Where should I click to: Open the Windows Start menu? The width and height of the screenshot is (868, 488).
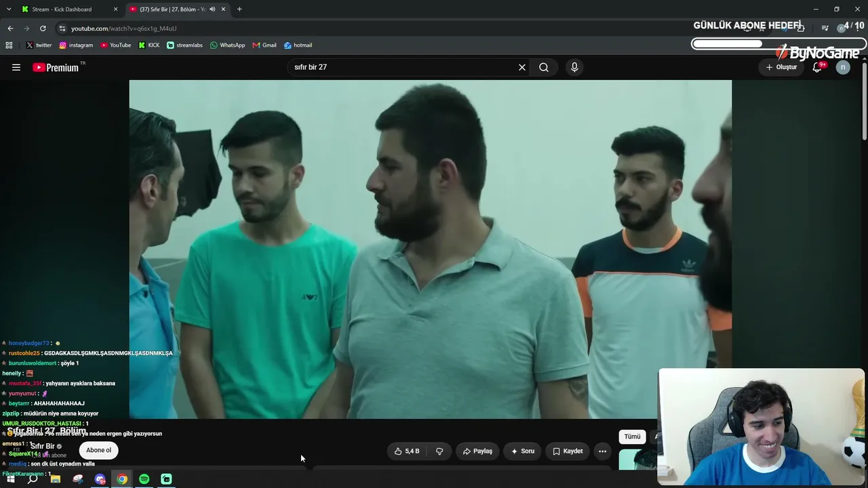[x=10, y=479]
